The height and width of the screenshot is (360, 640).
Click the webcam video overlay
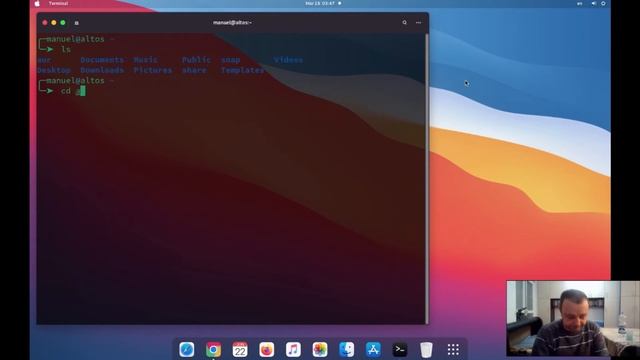click(573, 318)
